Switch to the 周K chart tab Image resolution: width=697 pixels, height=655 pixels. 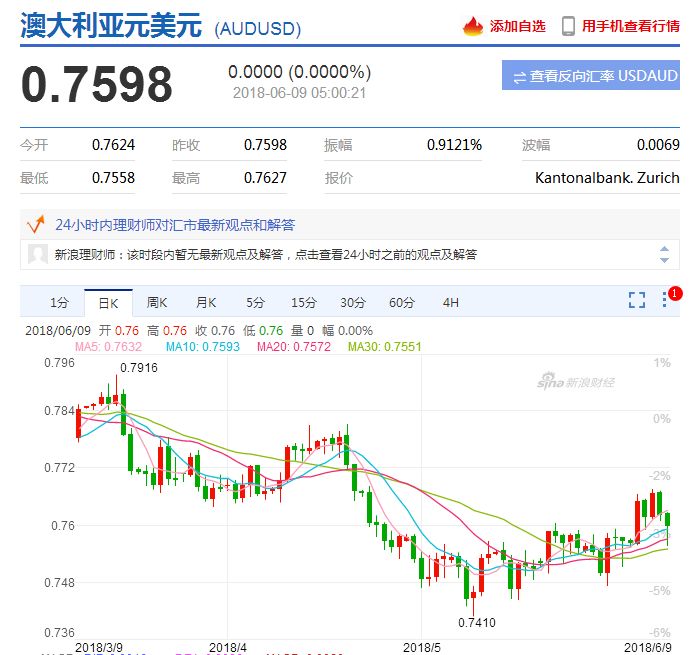point(157,303)
